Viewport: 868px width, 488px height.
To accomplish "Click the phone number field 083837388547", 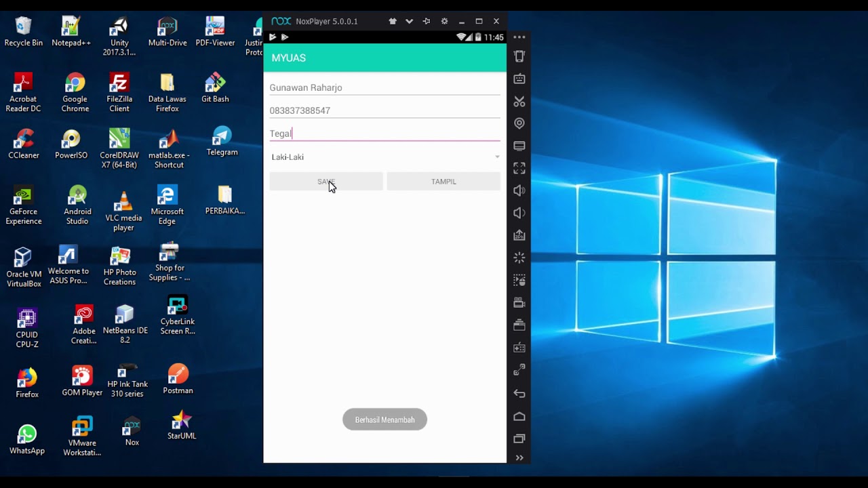I will (385, 110).
